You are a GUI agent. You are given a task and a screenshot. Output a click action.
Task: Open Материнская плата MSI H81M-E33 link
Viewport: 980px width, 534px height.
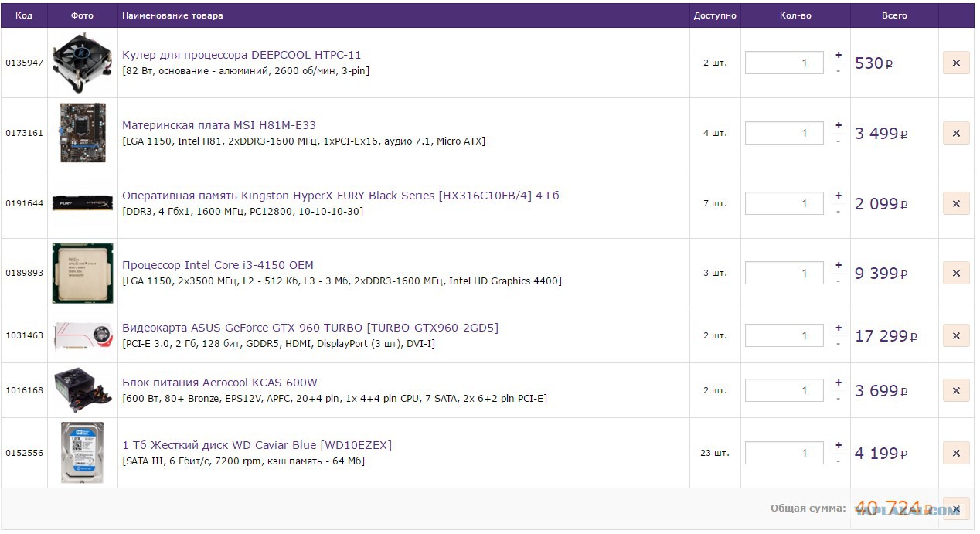click(219, 125)
